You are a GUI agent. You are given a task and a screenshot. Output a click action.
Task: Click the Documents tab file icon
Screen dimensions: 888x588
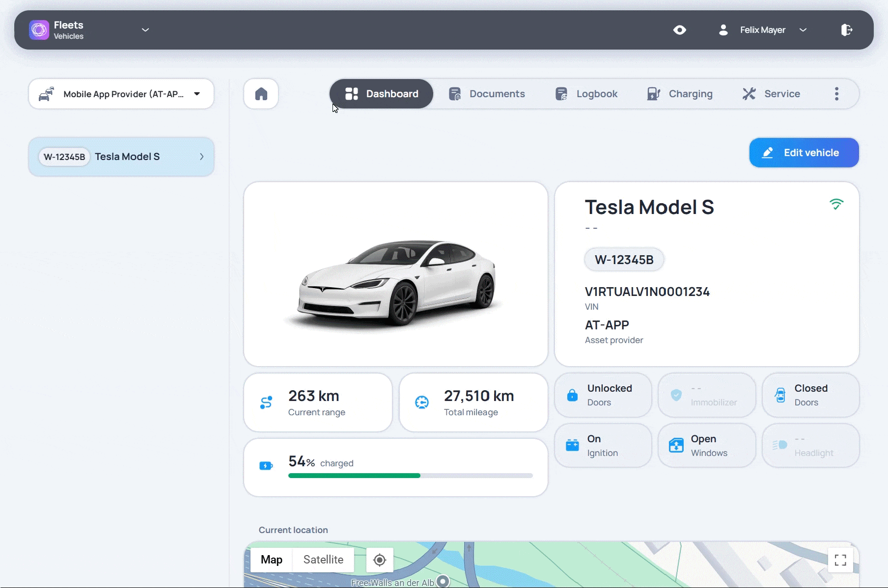click(x=455, y=94)
